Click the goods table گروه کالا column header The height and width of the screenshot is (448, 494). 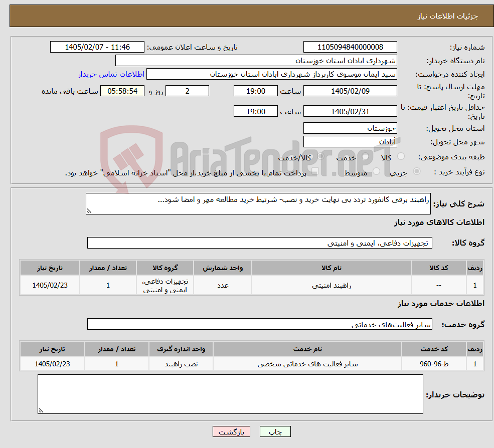[x=165, y=268]
